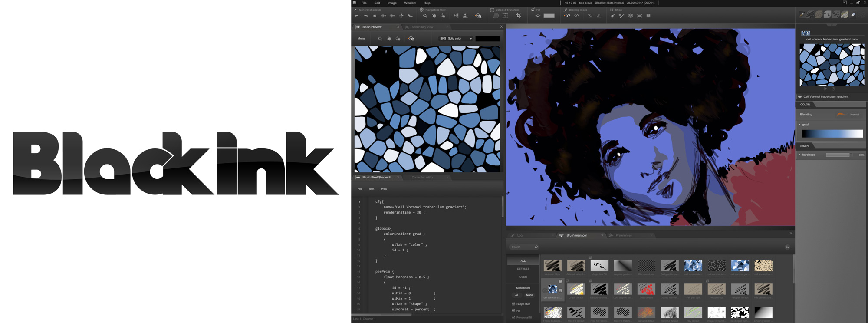
Task: Toggle the Fill filter checkbox
Action: [513, 311]
